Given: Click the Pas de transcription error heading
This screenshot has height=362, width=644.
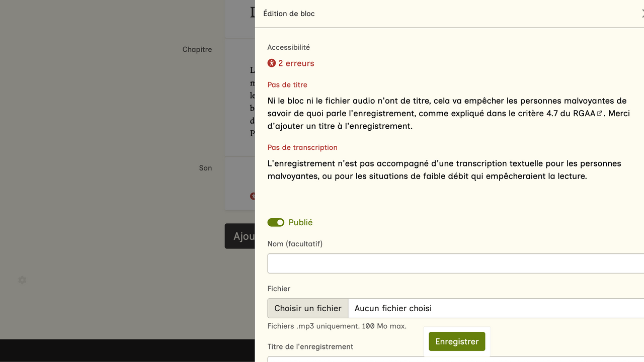Looking at the screenshot, I should [302, 147].
